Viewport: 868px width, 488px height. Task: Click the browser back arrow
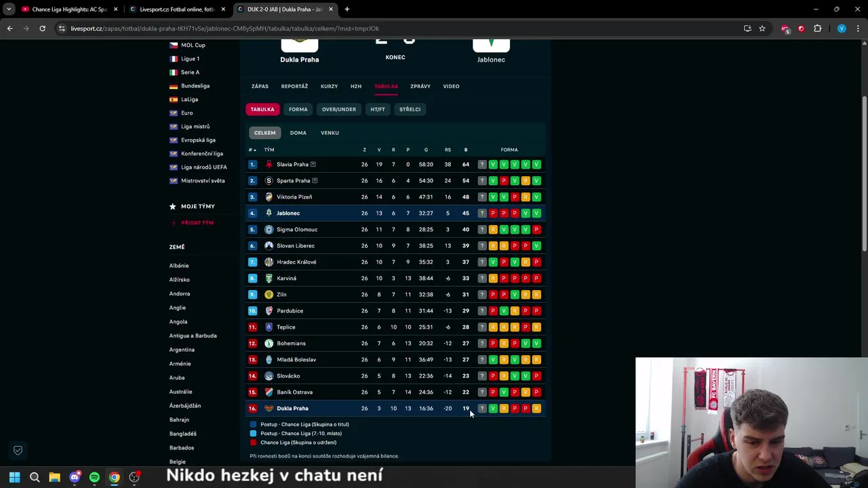pos(9,28)
